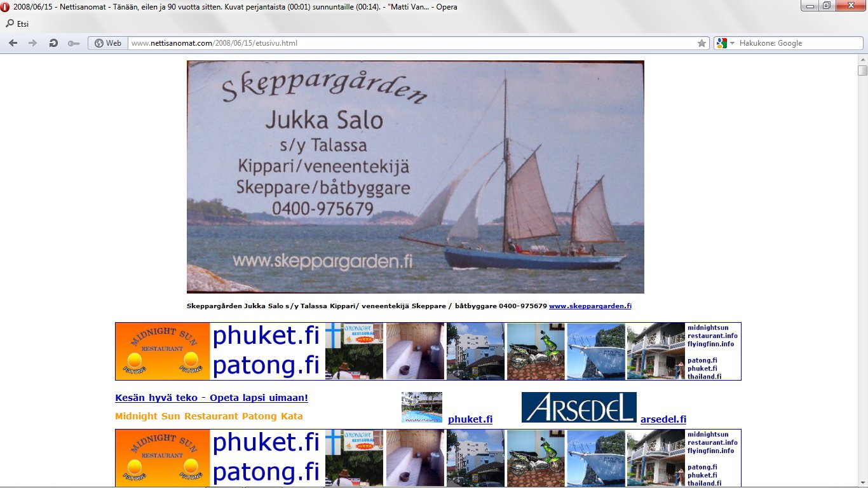Click the scrollbar up arrow
The image size is (868, 488).
tap(862, 59)
